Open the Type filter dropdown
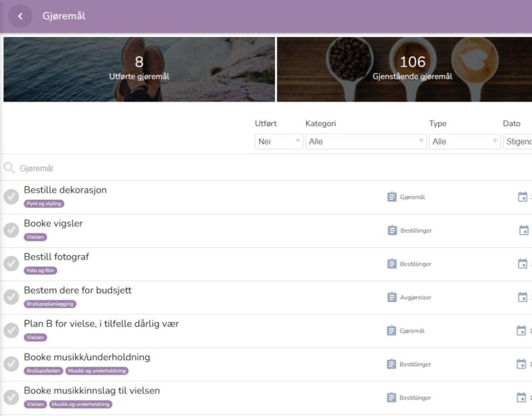Viewport: 532px width, 416px height. (x=464, y=141)
